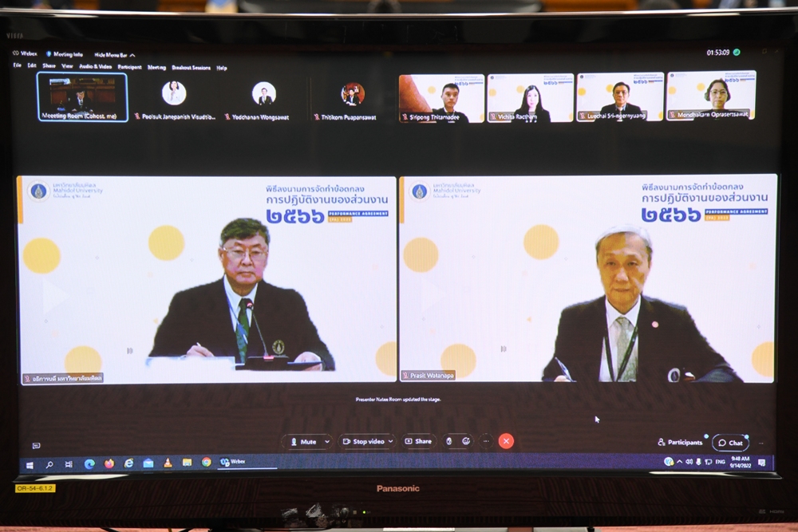
Task: Click the Meeting Info shield icon
Action: (49, 54)
